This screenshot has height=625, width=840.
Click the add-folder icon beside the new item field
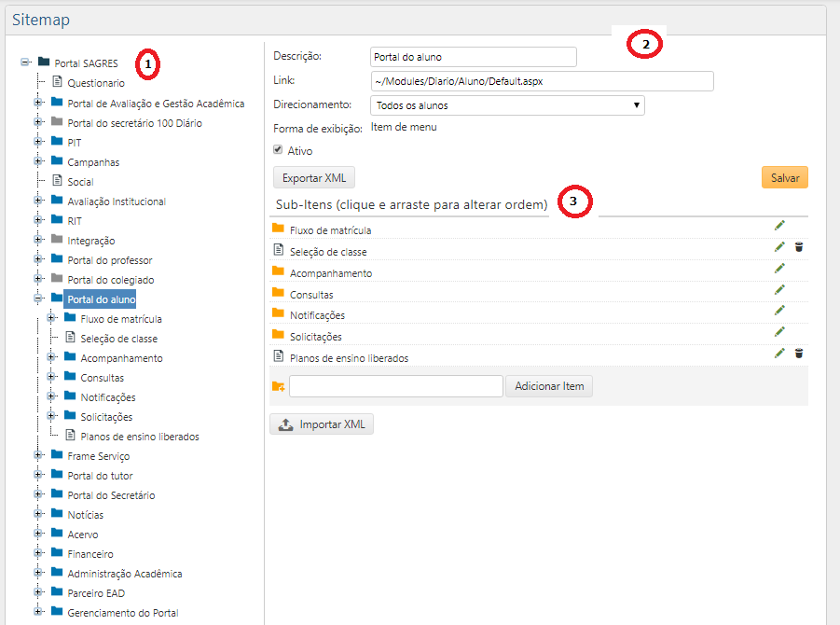pyautogui.click(x=279, y=385)
